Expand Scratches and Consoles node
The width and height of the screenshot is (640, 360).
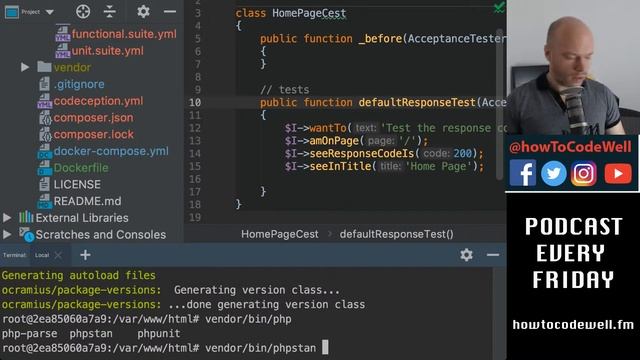click(x=7, y=234)
